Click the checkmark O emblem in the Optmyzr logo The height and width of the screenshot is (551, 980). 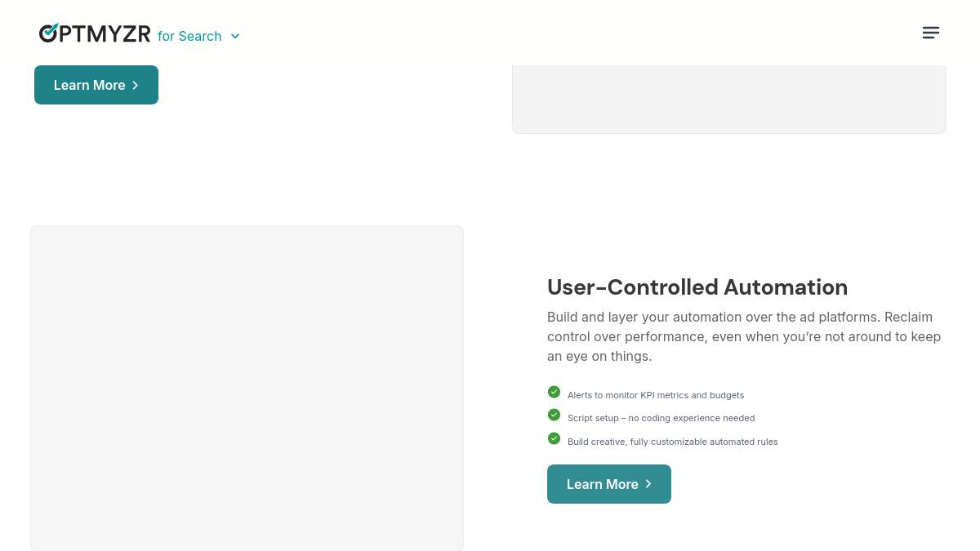coord(49,32)
